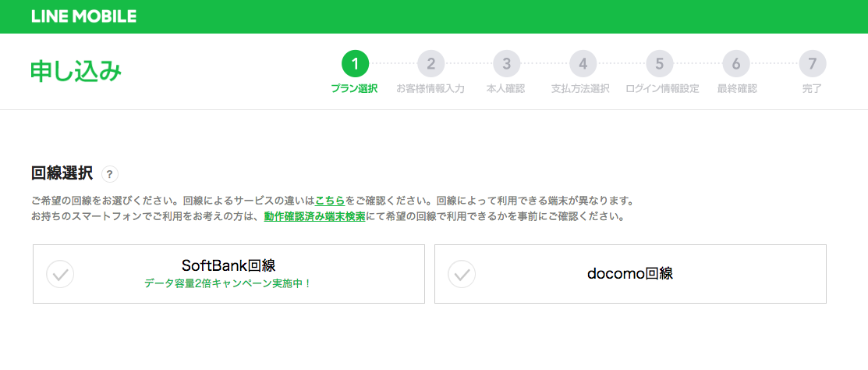
Task: Click step 6 最終確認 circle
Action: (x=735, y=64)
